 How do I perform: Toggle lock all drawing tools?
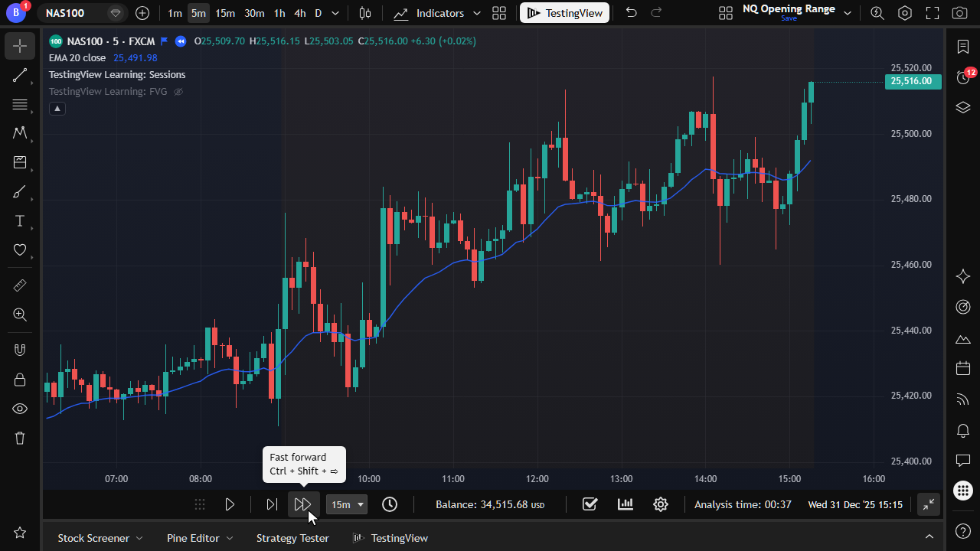click(20, 380)
